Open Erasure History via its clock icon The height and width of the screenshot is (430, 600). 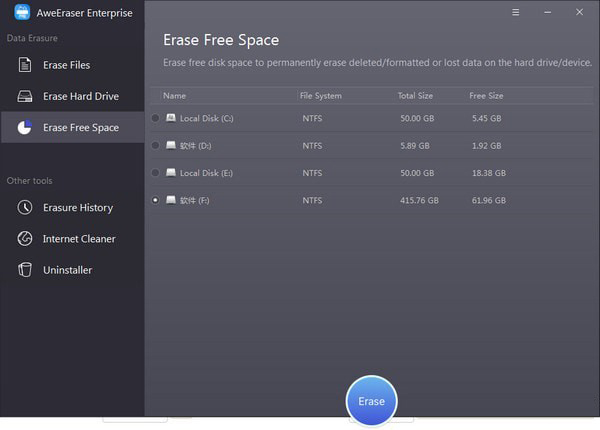pyautogui.click(x=25, y=208)
